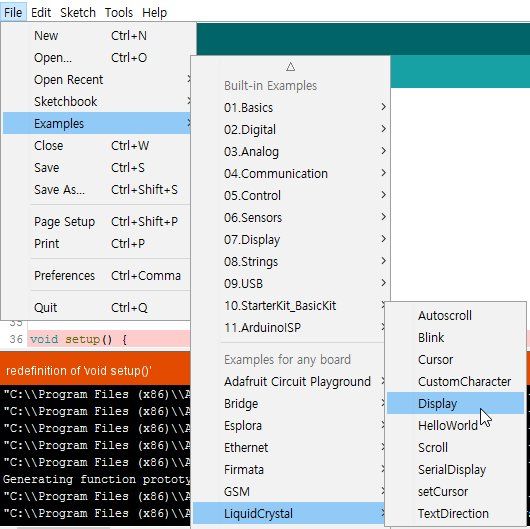Open the Help menu
The image size is (530, 529).
(x=154, y=13)
